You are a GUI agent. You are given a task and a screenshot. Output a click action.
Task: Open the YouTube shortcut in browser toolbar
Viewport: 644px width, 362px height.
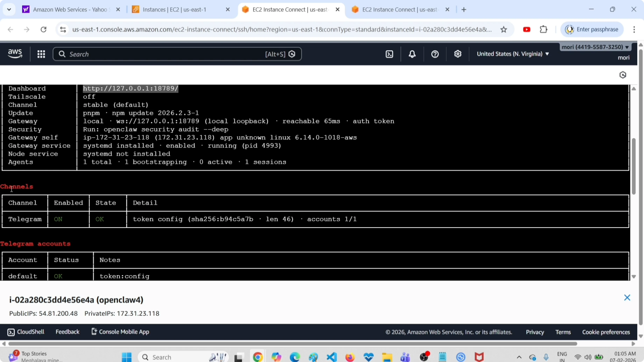coord(527,29)
